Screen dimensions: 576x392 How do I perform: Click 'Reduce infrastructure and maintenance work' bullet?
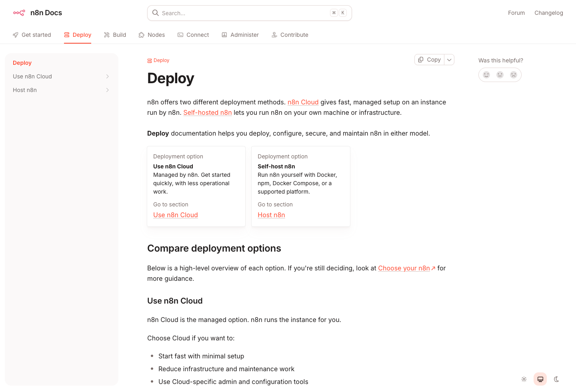click(x=226, y=369)
